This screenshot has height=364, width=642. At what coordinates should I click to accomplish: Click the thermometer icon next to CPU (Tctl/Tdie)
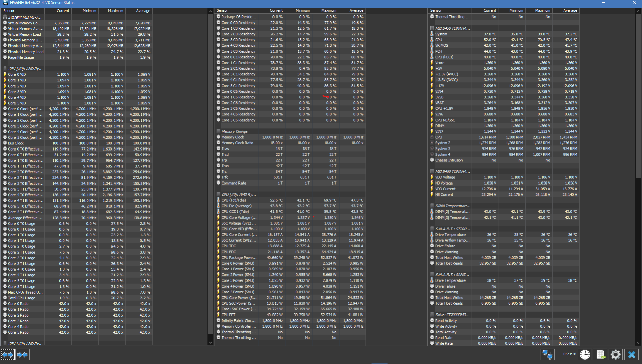218,200
